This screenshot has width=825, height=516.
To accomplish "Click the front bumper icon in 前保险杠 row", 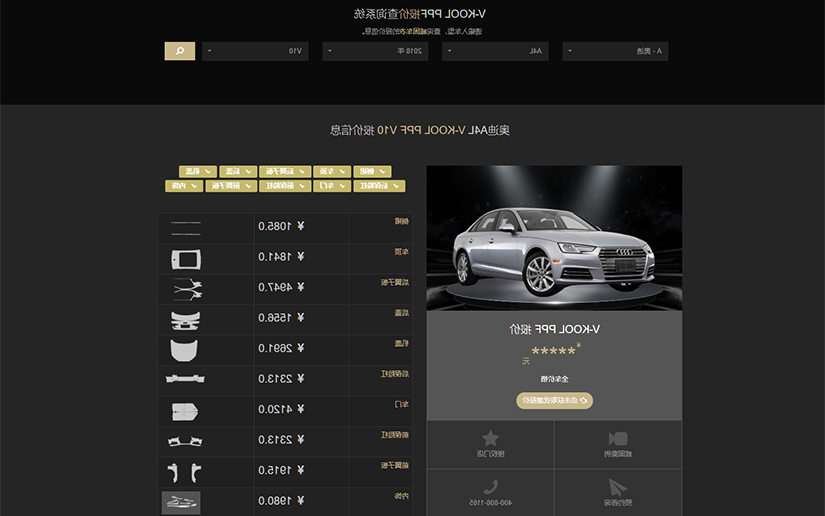I will click(185, 441).
